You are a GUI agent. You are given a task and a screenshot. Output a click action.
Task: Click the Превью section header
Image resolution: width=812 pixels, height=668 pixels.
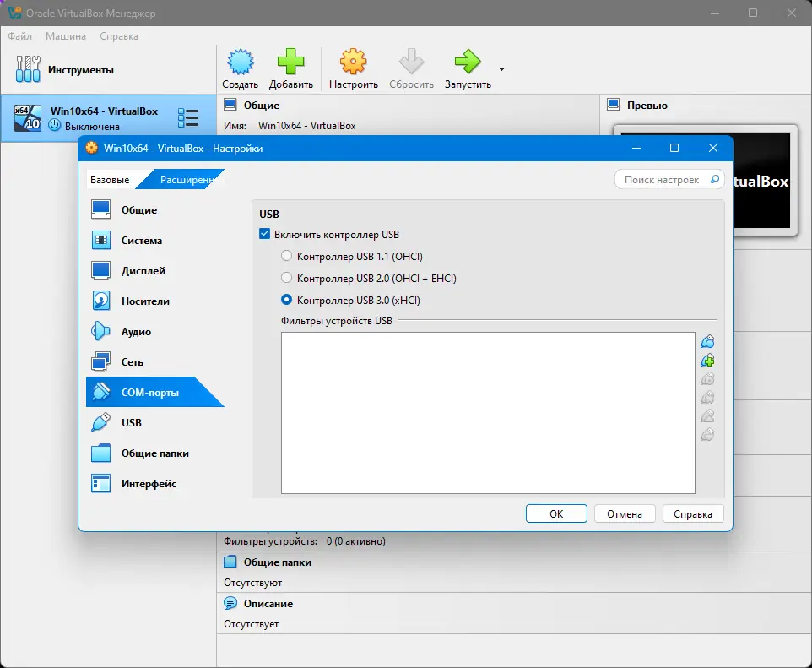click(647, 106)
